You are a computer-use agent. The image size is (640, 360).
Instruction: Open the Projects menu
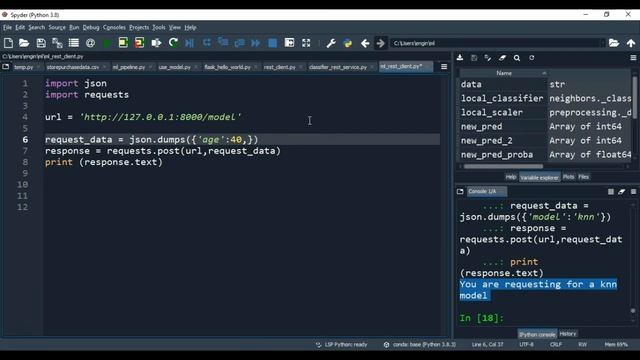point(139,27)
